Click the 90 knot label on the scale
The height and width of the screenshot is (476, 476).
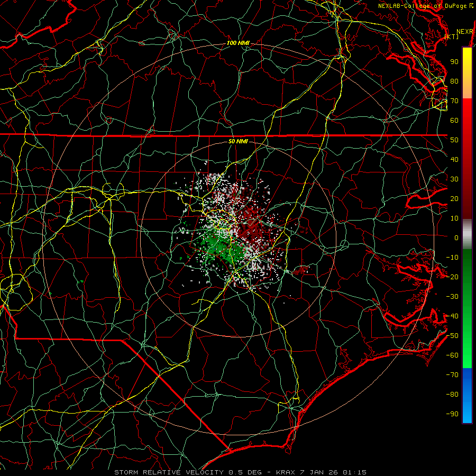454,62
